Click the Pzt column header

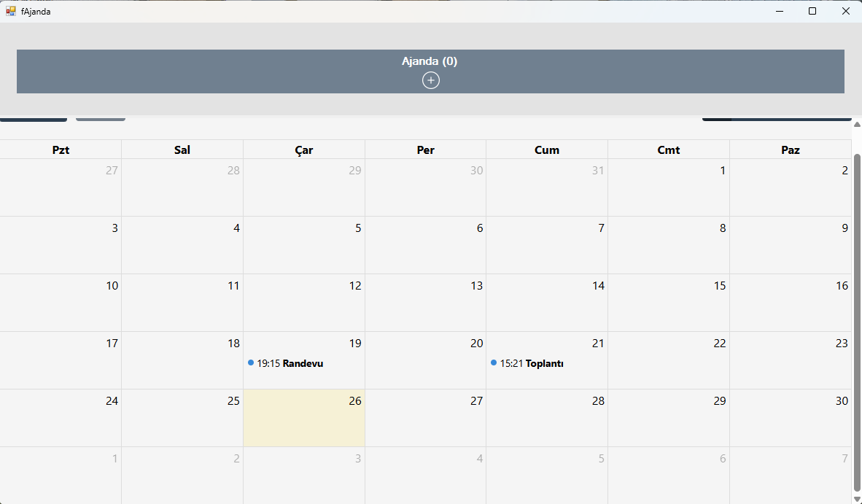(x=61, y=150)
